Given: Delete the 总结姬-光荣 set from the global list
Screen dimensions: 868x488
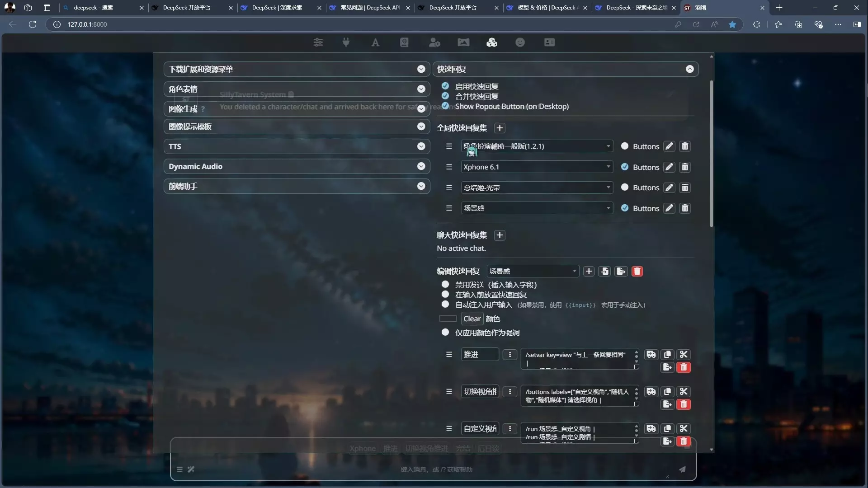Looking at the screenshot, I should point(685,188).
